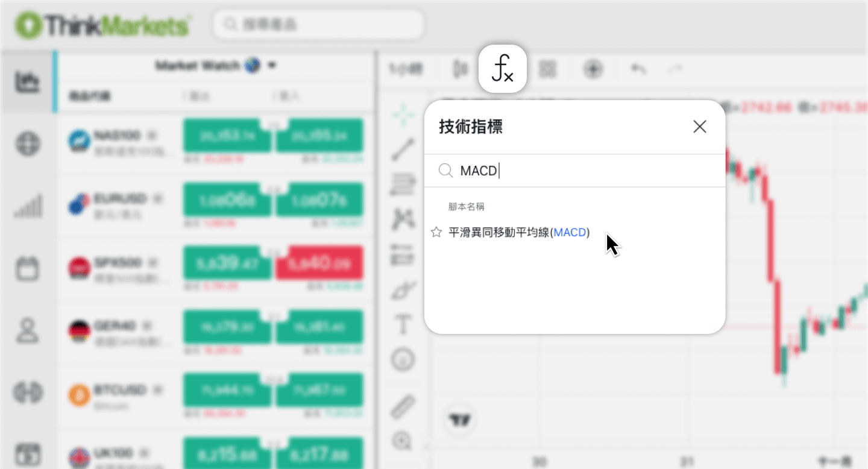Click the undo arrow above the chart
The image size is (868, 469).
[638, 69]
